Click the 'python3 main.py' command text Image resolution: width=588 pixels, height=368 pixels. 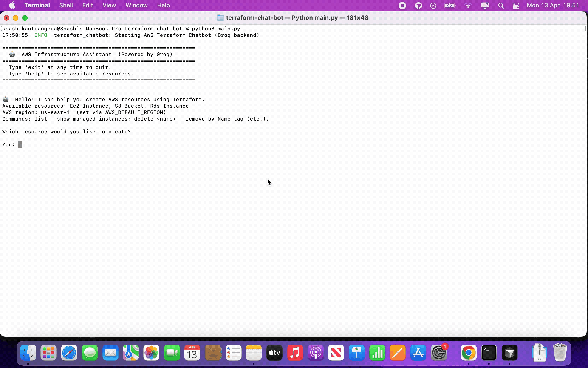216,29
